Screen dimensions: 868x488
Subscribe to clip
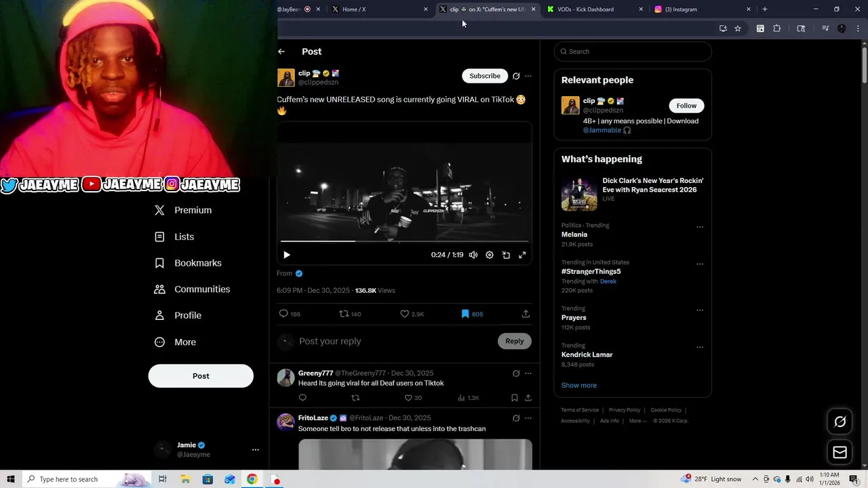point(485,76)
